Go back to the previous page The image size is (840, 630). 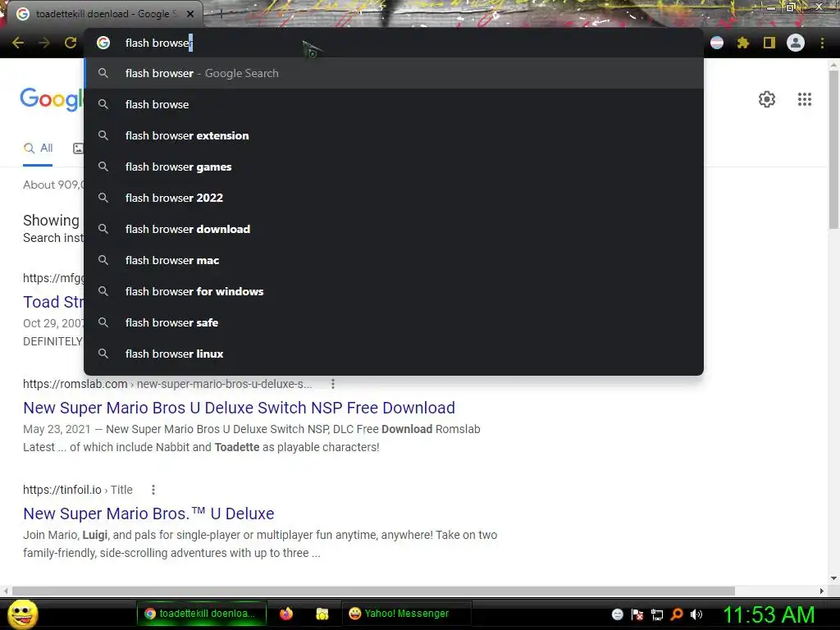(x=18, y=43)
